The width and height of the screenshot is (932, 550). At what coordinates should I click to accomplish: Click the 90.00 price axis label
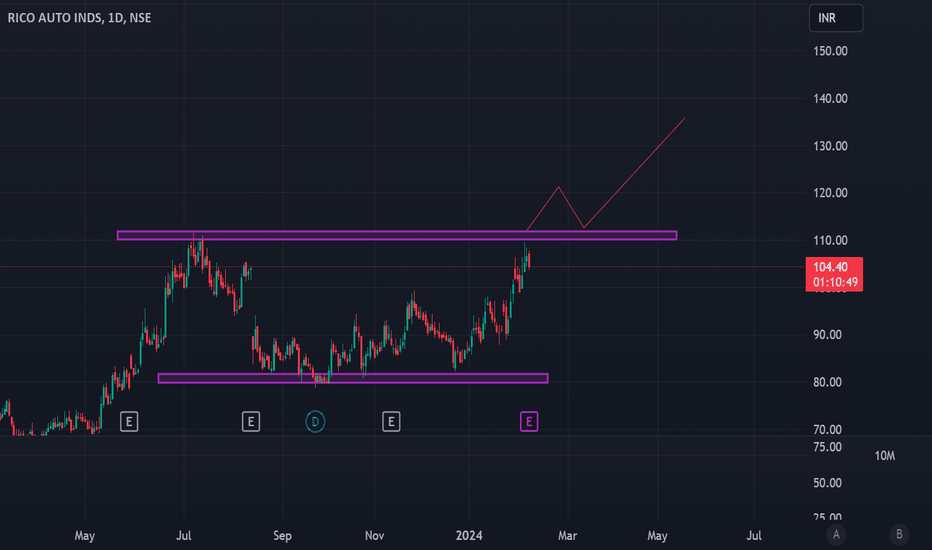827,335
